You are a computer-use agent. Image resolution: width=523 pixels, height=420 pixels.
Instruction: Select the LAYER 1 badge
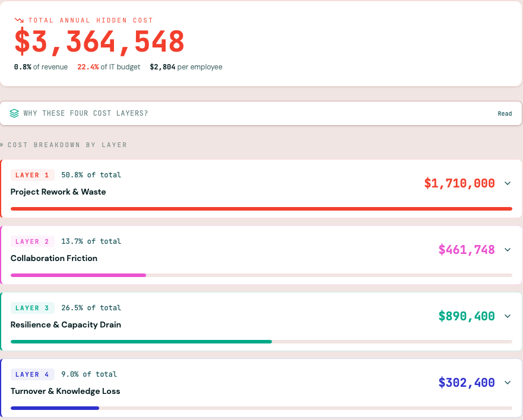pos(32,174)
